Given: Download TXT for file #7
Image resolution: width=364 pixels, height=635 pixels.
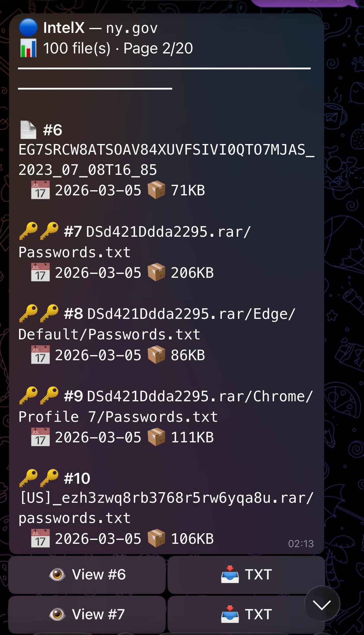Looking at the screenshot, I should pos(246,614).
